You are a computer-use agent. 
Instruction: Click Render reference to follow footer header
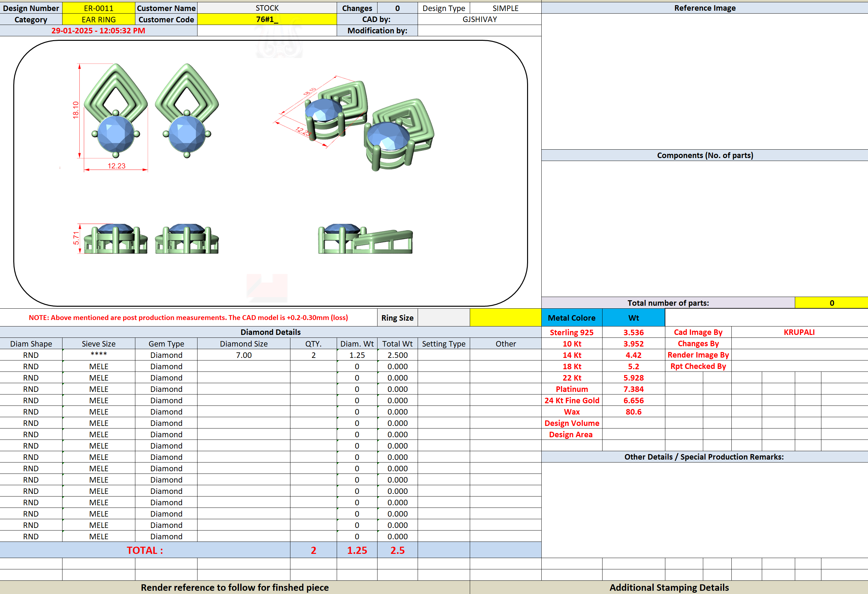[234, 588]
